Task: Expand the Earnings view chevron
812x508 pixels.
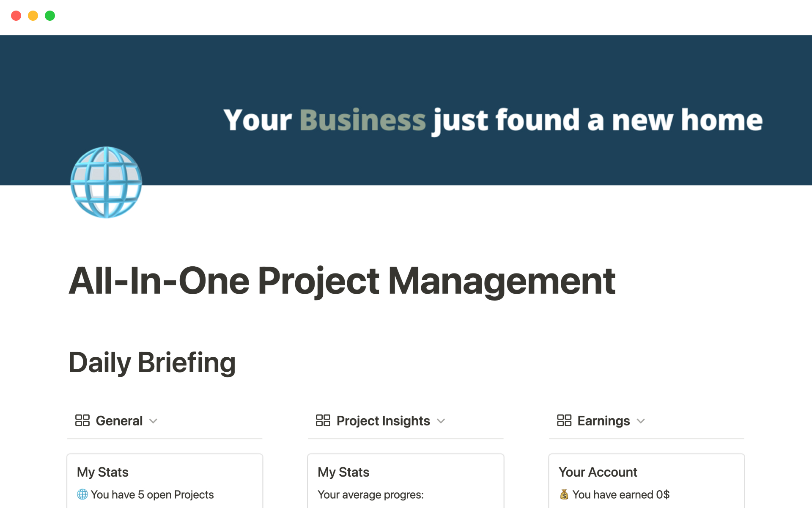Action: coord(641,421)
